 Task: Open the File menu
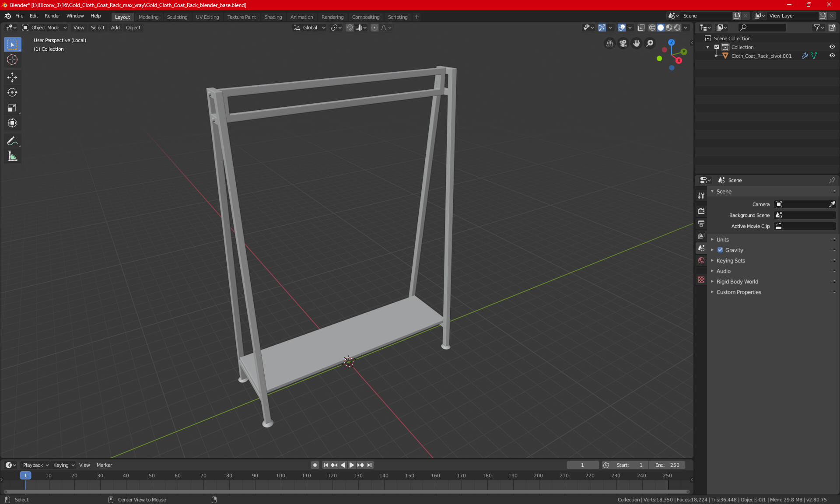(x=19, y=16)
